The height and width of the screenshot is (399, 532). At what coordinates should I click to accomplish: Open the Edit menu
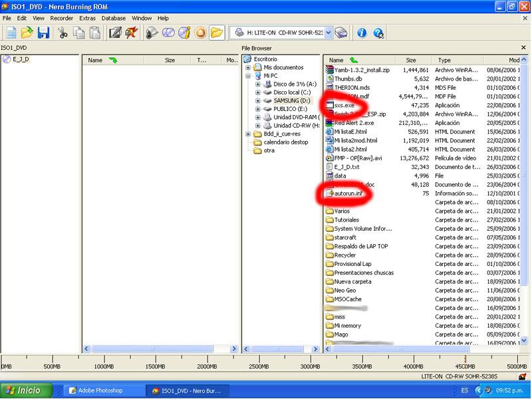coord(22,19)
